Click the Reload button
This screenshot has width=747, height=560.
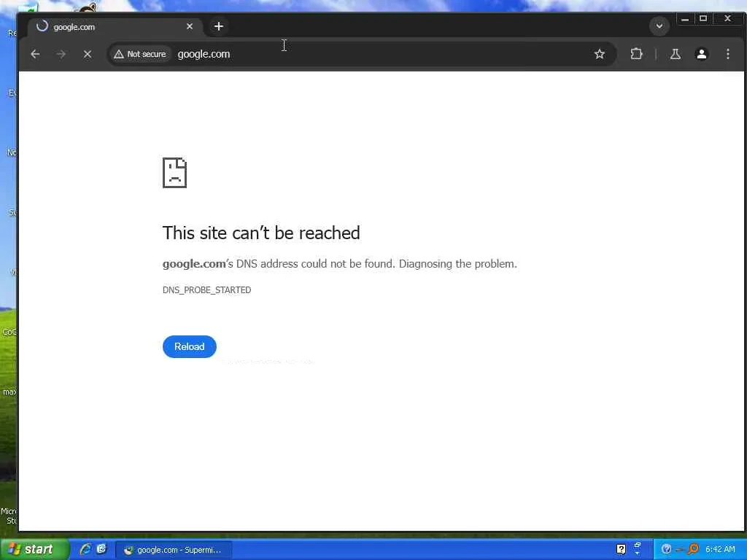(x=190, y=346)
